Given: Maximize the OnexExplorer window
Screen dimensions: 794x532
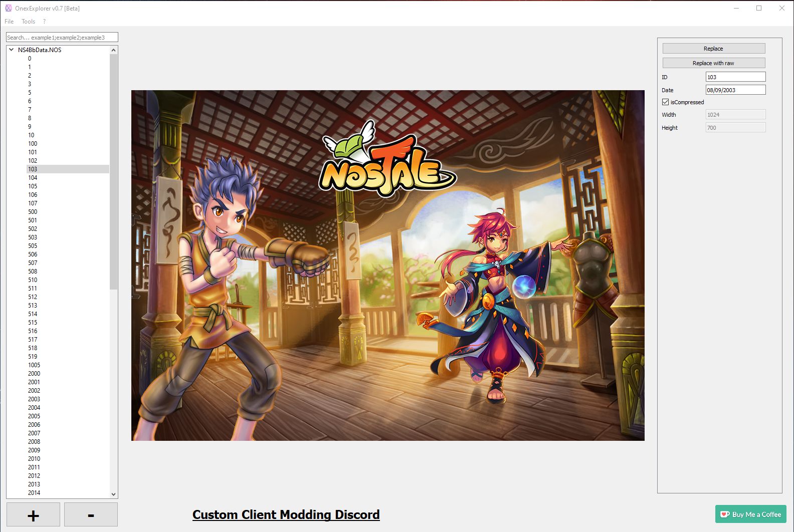Looking at the screenshot, I should coord(759,8).
